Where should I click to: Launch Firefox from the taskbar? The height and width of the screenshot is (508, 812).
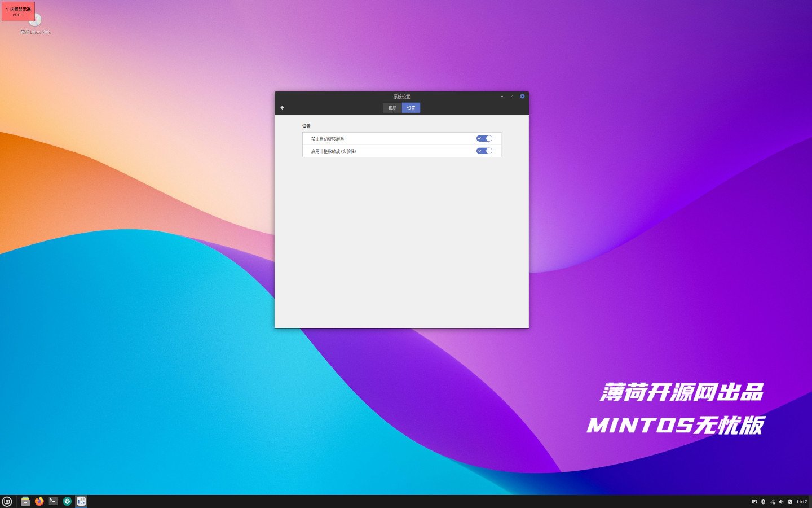pos(39,501)
